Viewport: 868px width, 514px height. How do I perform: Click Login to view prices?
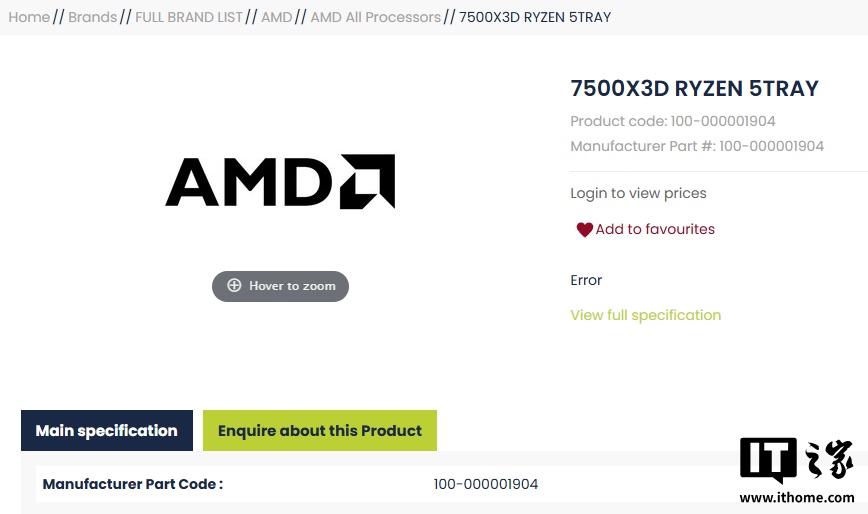click(x=638, y=193)
